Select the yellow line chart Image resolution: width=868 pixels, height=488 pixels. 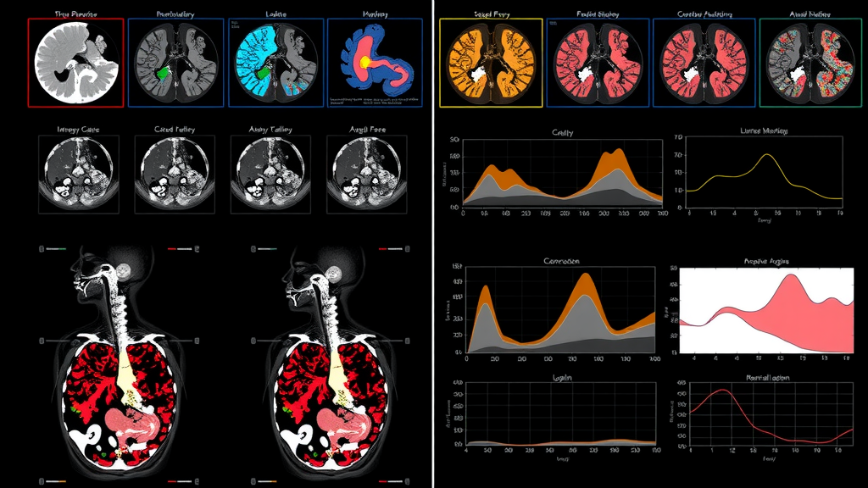[764, 174]
